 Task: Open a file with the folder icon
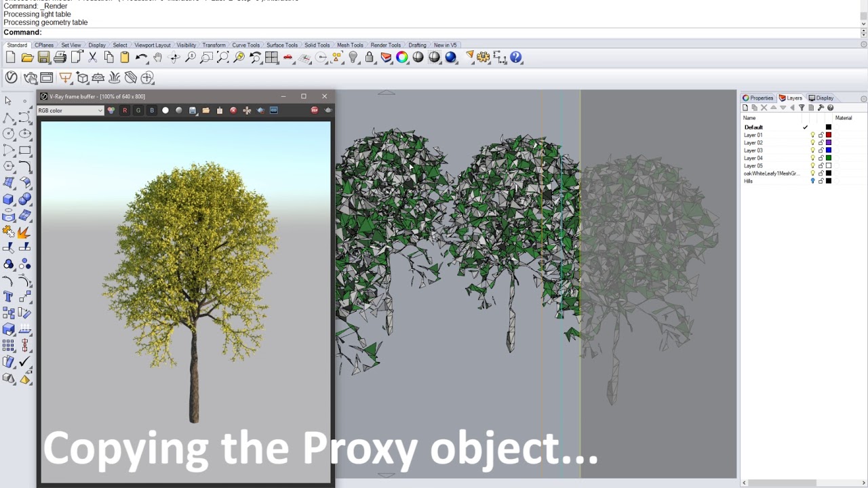pyautogui.click(x=28, y=58)
